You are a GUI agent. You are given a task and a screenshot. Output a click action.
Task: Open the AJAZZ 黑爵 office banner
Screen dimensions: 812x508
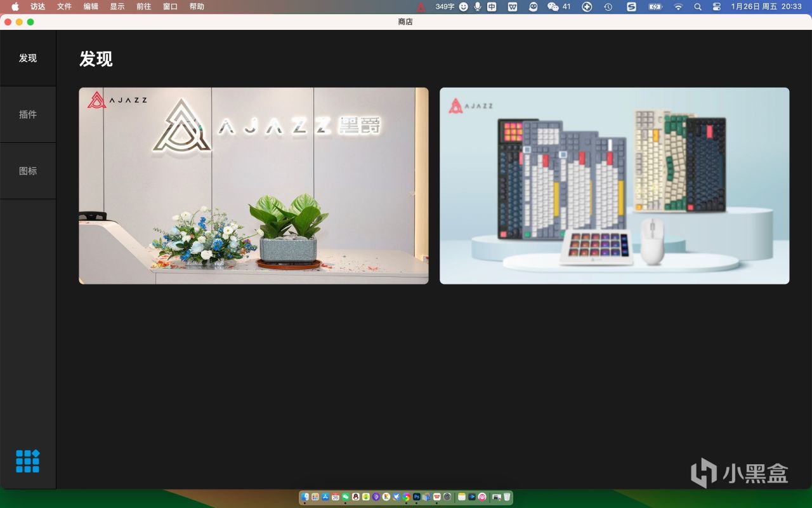tap(254, 185)
